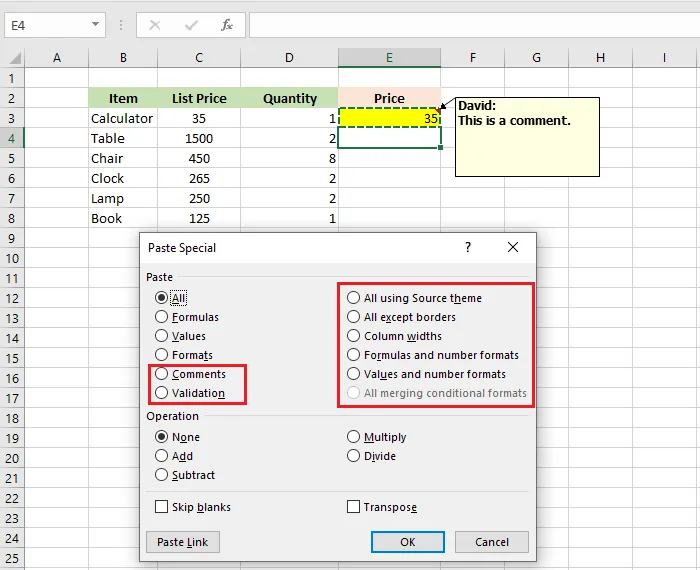Select column A header

point(57,58)
